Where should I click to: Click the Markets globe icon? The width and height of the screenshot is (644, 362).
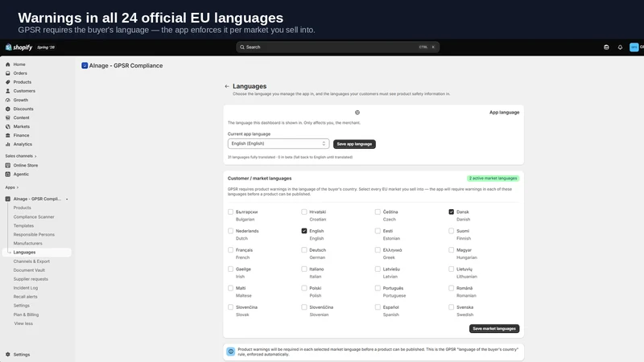(x=8, y=126)
